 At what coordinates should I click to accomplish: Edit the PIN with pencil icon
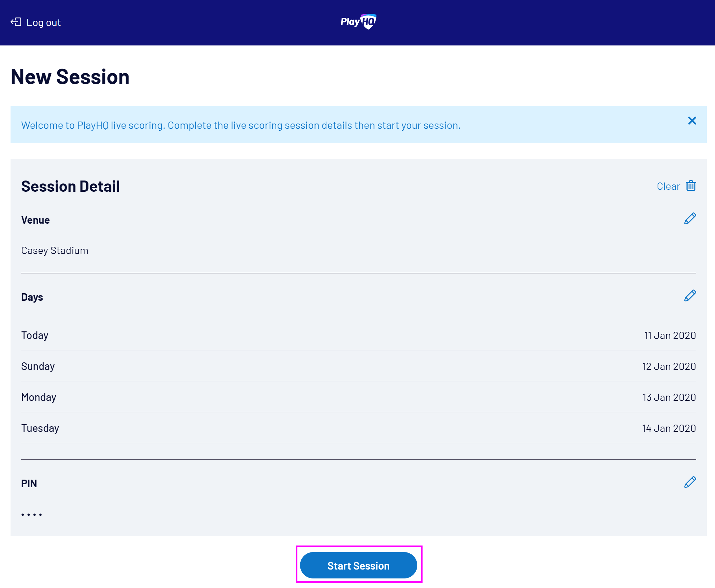690,482
